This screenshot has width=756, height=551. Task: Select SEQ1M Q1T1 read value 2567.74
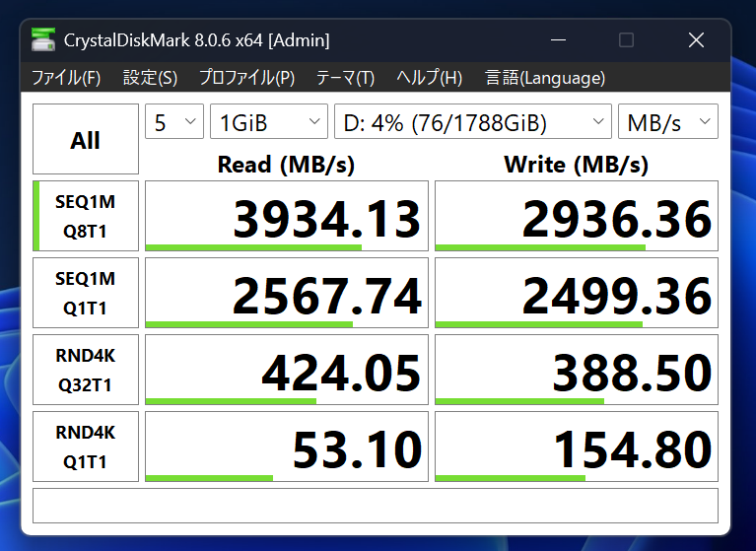(287, 293)
